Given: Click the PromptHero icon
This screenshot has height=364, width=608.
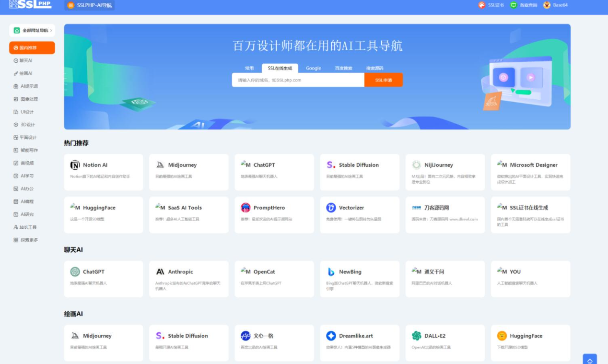Looking at the screenshot, I should coord(245,207).
